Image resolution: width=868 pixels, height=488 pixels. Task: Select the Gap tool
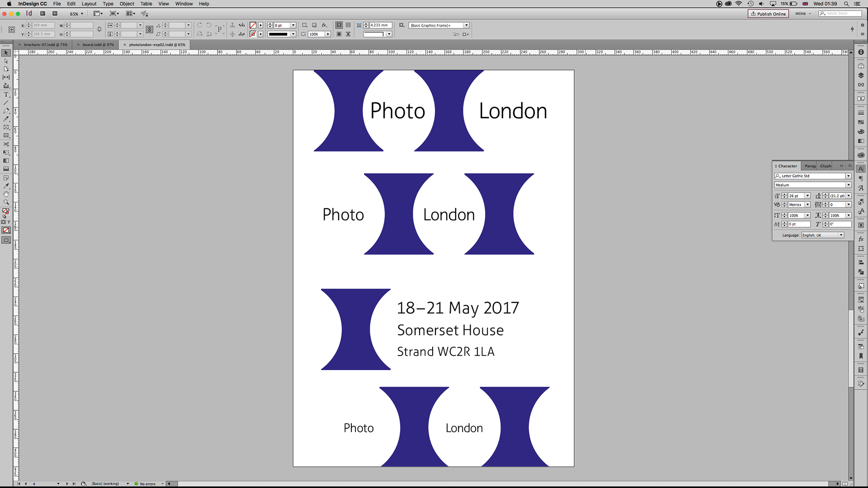6,77
